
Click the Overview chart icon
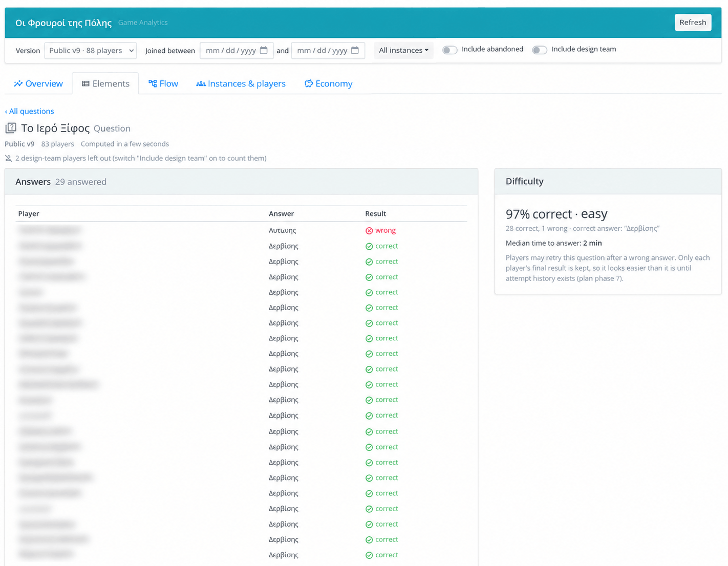(18, 83)
